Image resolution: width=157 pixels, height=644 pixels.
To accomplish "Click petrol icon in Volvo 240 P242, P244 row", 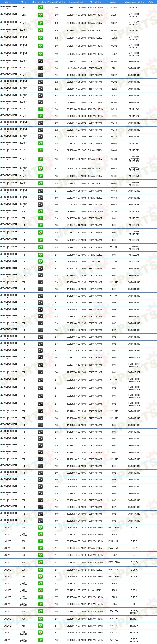I will 40,528.
